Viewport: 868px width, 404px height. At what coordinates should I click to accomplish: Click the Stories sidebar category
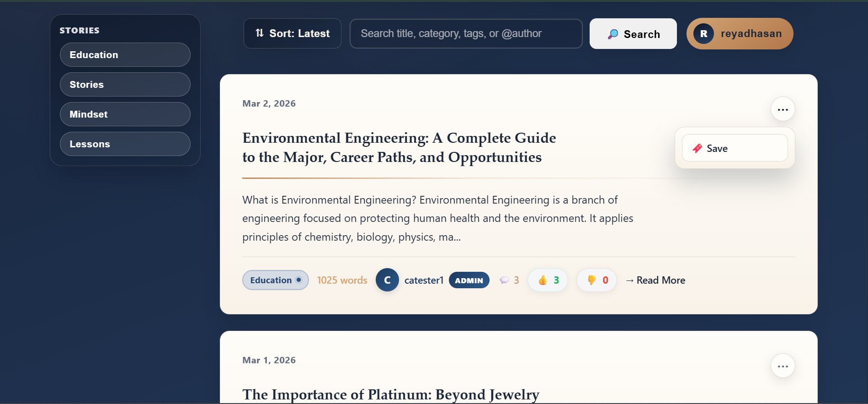125,85
